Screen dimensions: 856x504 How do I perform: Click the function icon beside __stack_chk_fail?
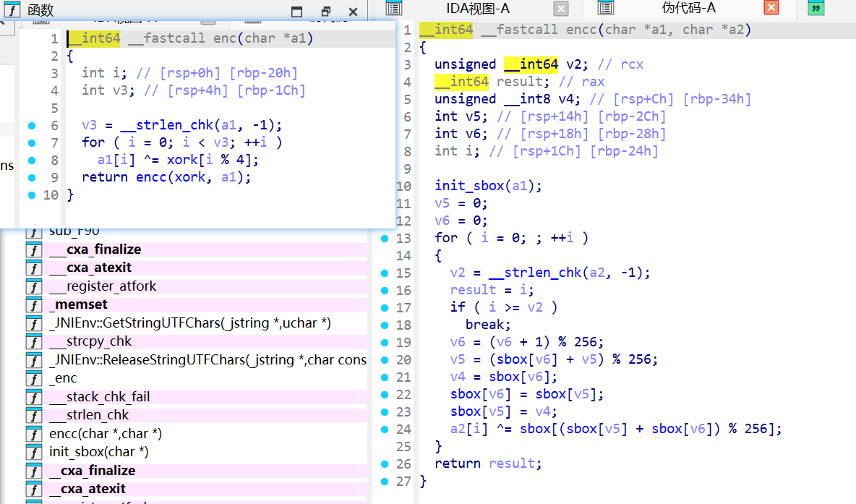[33, 397]
